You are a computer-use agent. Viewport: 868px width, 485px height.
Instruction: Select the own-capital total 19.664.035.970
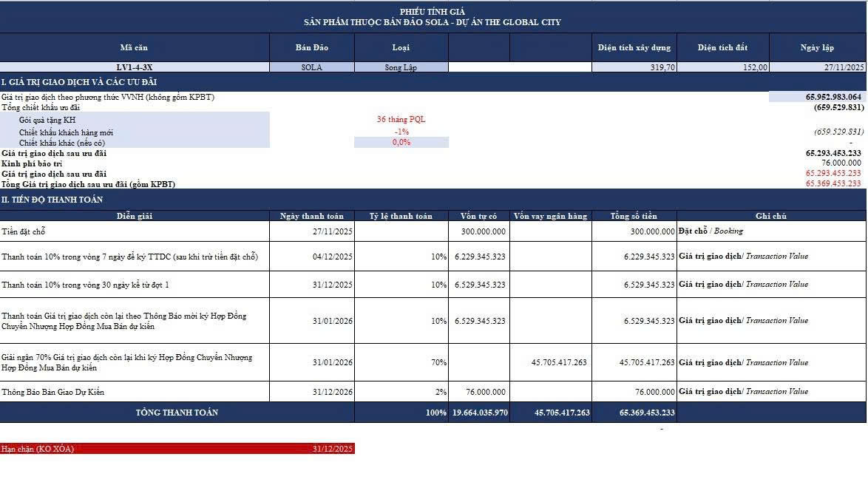tap(480, 413)
